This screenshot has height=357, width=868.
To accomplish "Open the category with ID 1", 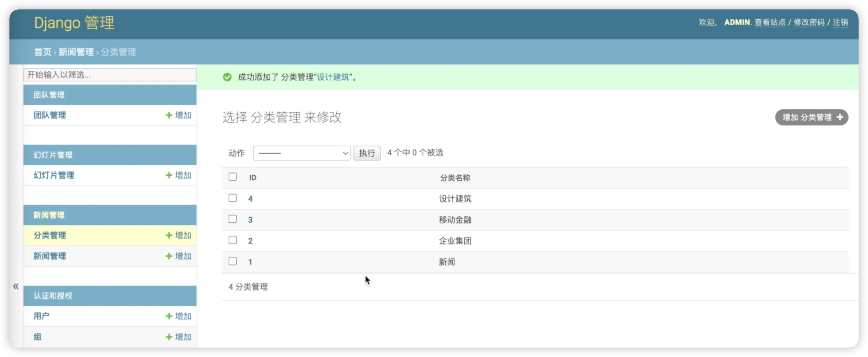I will coord(250,262).
